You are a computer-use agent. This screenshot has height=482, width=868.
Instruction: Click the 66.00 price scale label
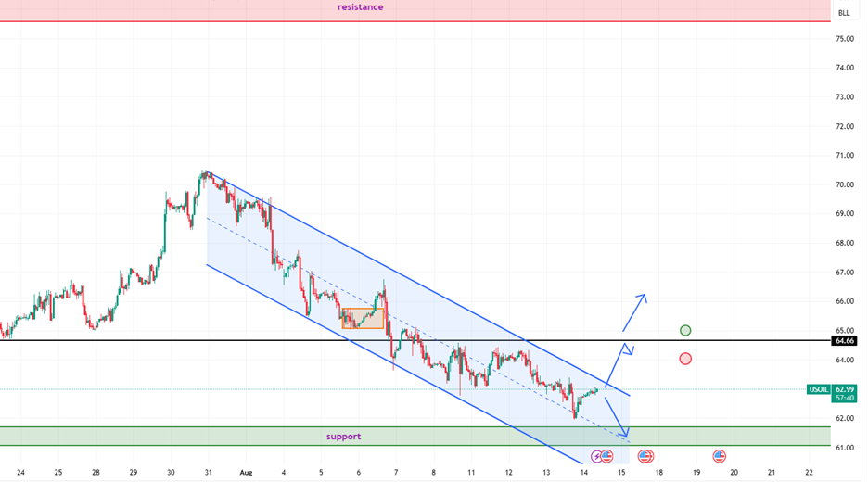point(845,301)
